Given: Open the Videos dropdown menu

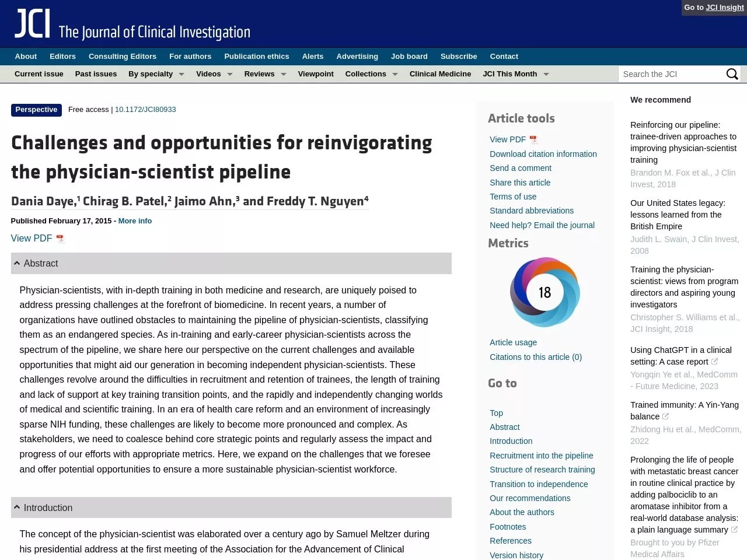Looking at the screenshot, I should click(x=214, y=74).
